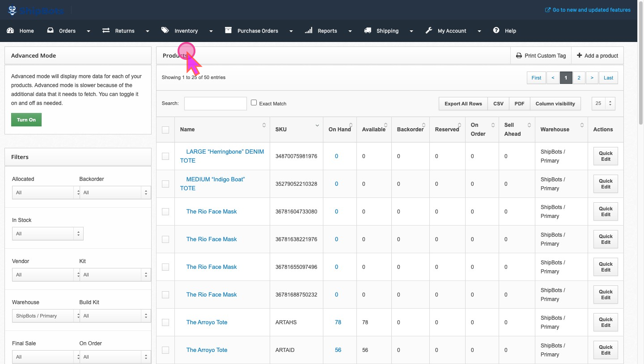The width and height of the screenshot is (644, 364).
Task: Click the Orders inbox tray icon
Action: (50, 30)
